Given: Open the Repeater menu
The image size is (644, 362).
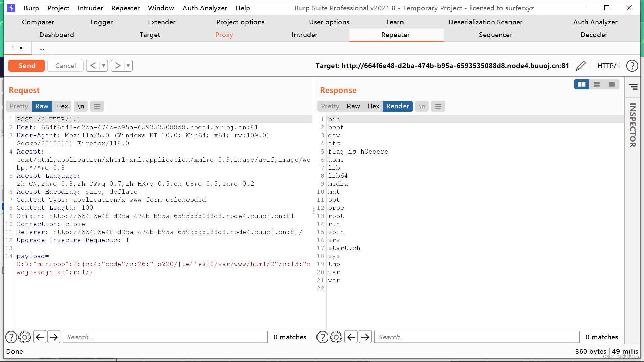Looking at the screenshot, I should (x=125, y=8).
